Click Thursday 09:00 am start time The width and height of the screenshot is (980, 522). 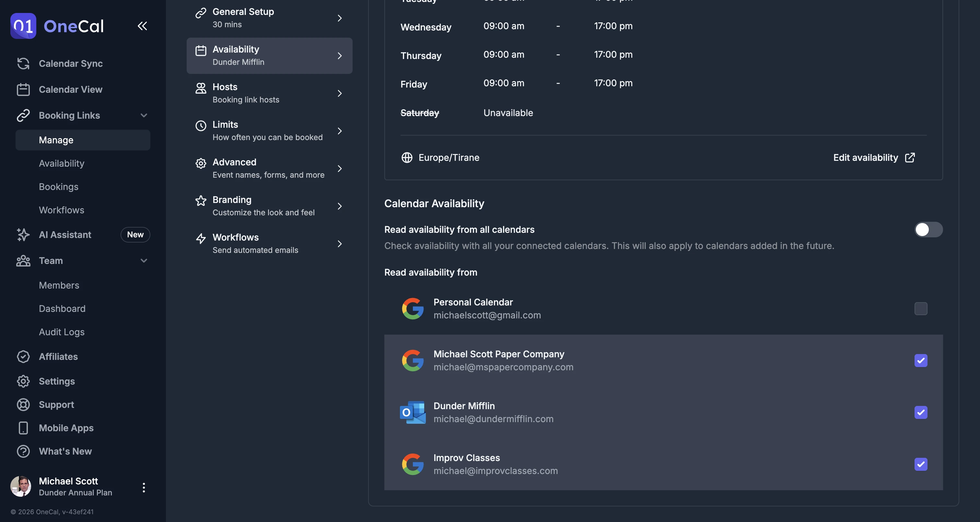[504, 54]
